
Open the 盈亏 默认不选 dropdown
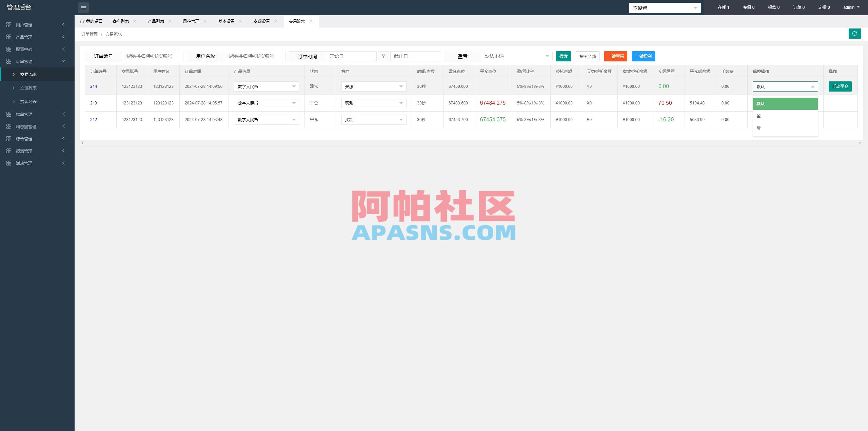tap(515, 56)
